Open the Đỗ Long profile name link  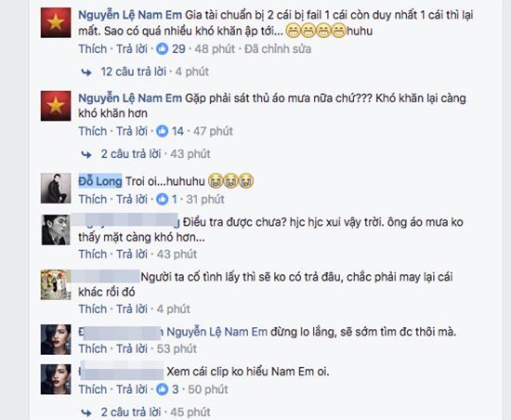(x=100, y=181)
